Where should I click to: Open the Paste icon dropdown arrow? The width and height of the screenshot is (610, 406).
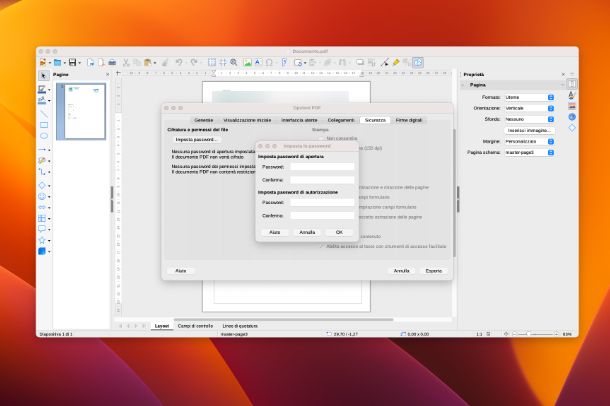point(155,63)
